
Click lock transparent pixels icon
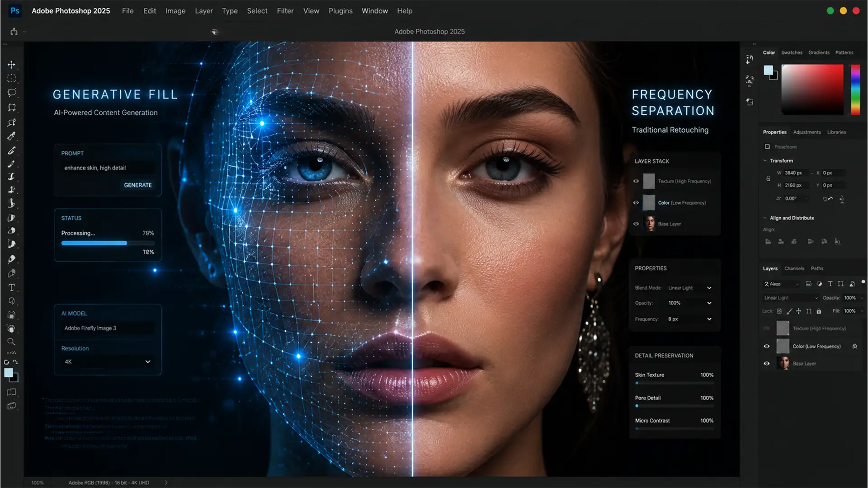click(x=779, y=311)
